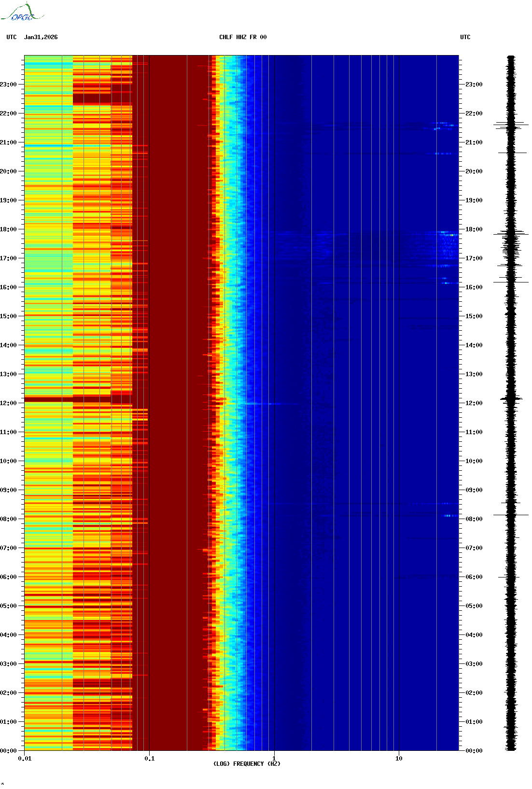
Task: Click the seismogram burst near 18:00
Action: pyautogui.click(x=511, y=234)
